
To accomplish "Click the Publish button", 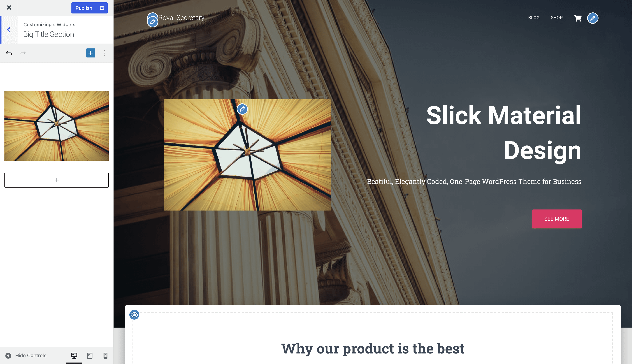I will pyautogui.click(x=84, y=8).
